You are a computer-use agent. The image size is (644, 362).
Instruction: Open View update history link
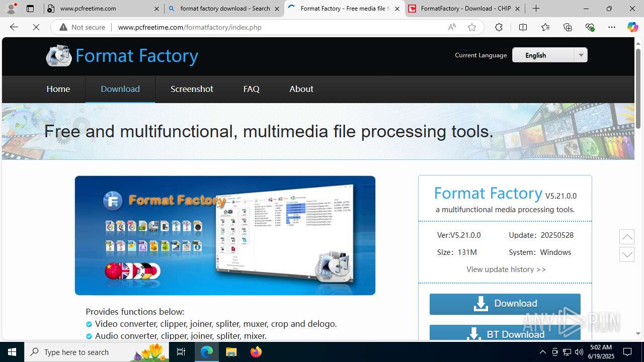pyautogui.click(x=506, y=269)
